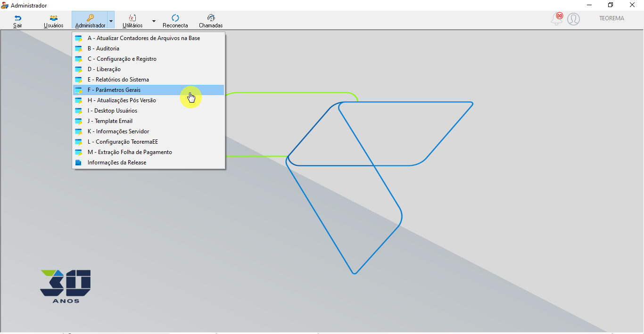
Task: Minimize the Administrador window
Action: pos(589,5)
